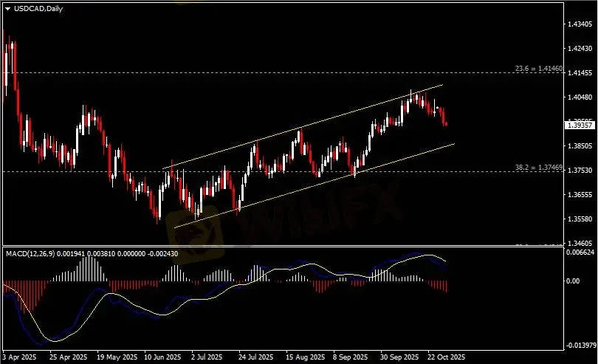This screenshot has width=598, height=364.
Task: Click price scale value 1.34605
Action: pos(580,243)
